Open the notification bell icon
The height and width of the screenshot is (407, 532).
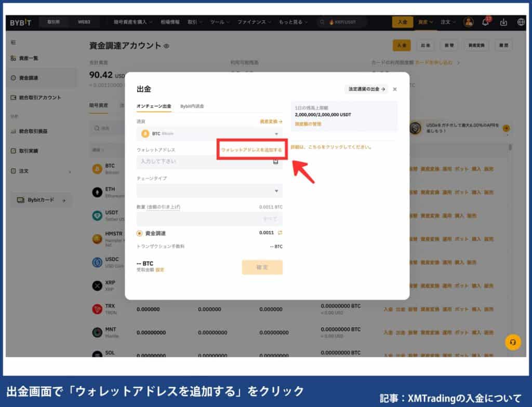pos(486,22)
